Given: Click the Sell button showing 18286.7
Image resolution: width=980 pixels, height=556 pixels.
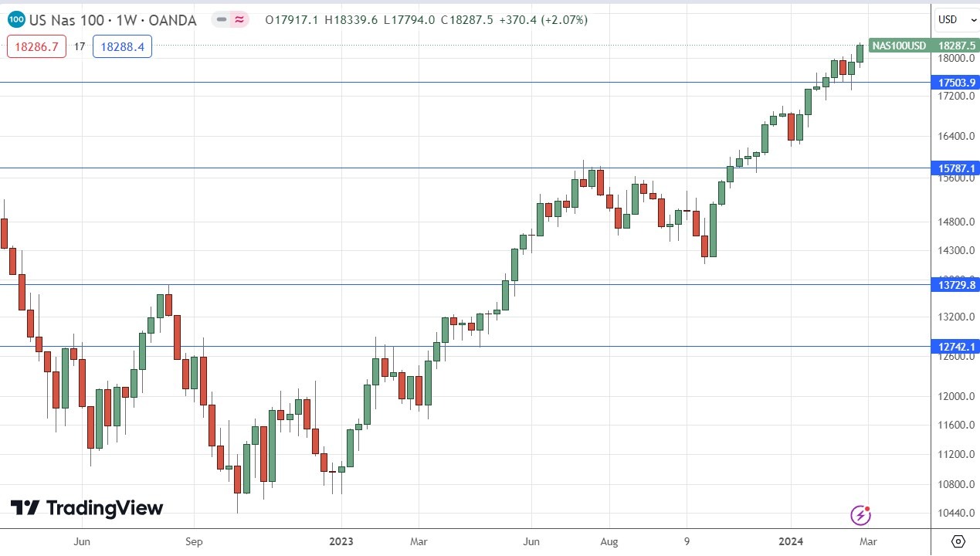Looking at the screenshot, I should coord(36,46).
